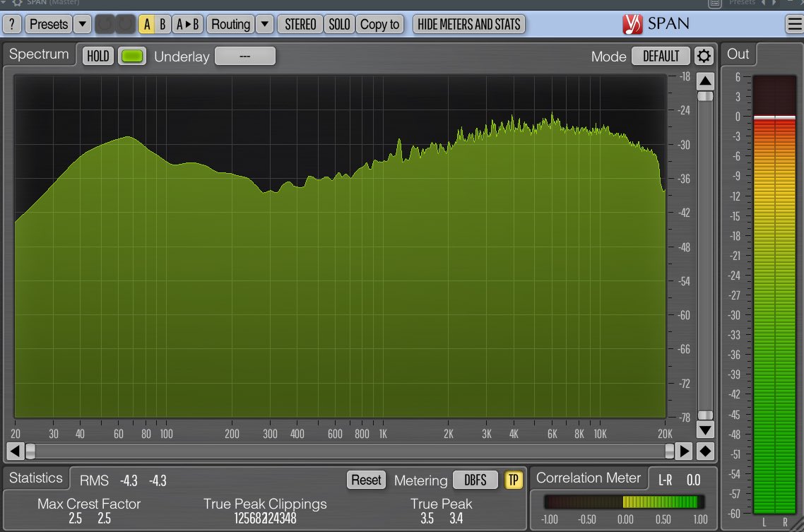Reset the statistics
The width and height of the screenshot is (804, 532).
click(366, 480)
